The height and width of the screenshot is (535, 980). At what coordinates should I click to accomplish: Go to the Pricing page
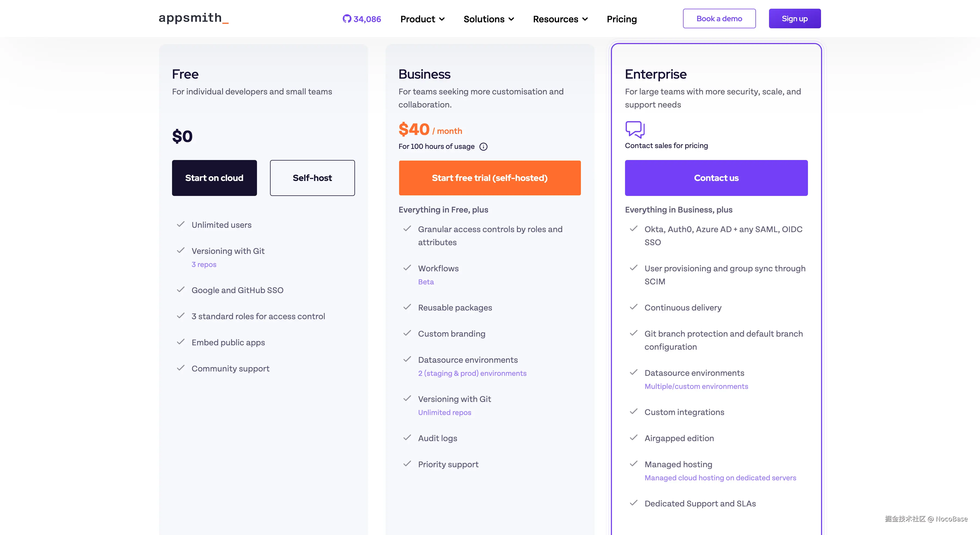(622, 19)
